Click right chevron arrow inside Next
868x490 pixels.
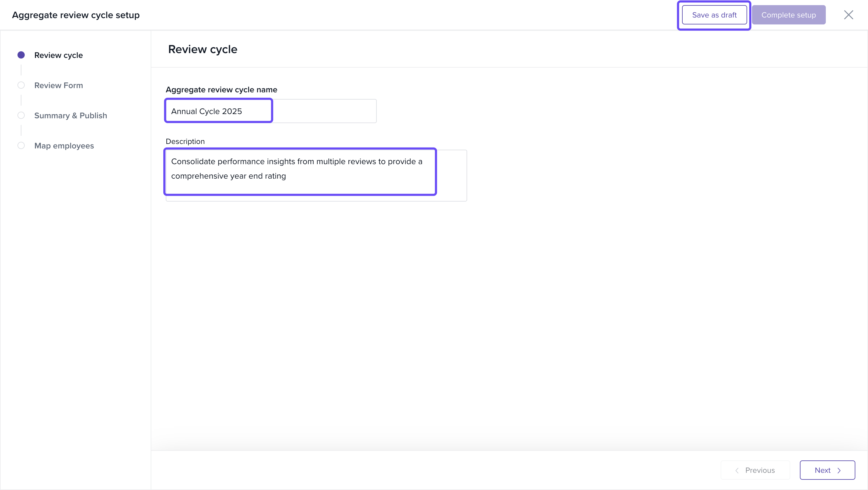point(839,470)
